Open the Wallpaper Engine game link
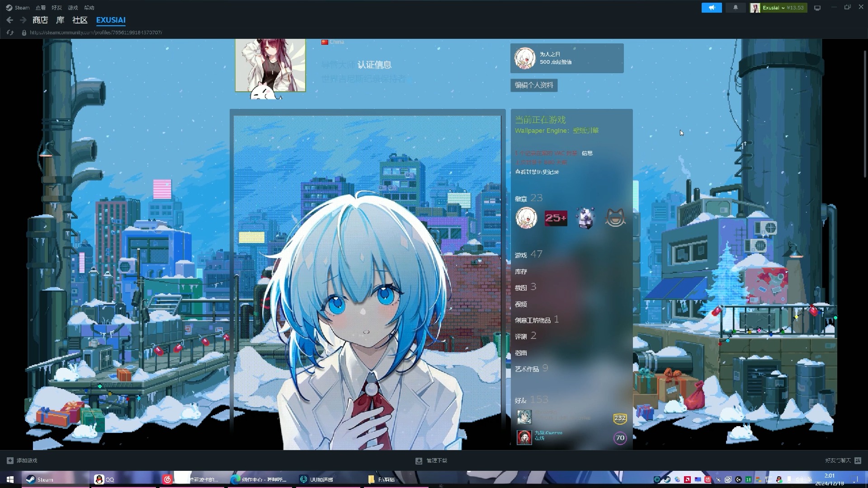The height and width of the screenshot is (488, 868). click(557, 131)
